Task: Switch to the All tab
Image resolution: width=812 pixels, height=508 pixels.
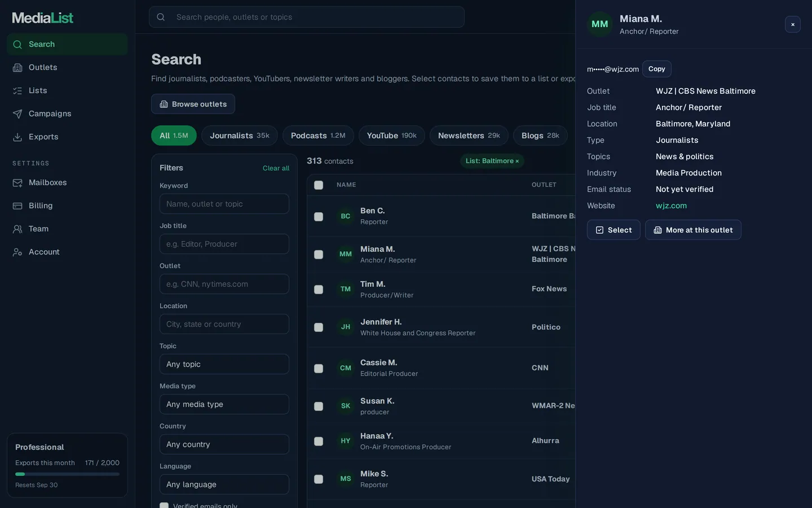Action: (x=174, y=135)
